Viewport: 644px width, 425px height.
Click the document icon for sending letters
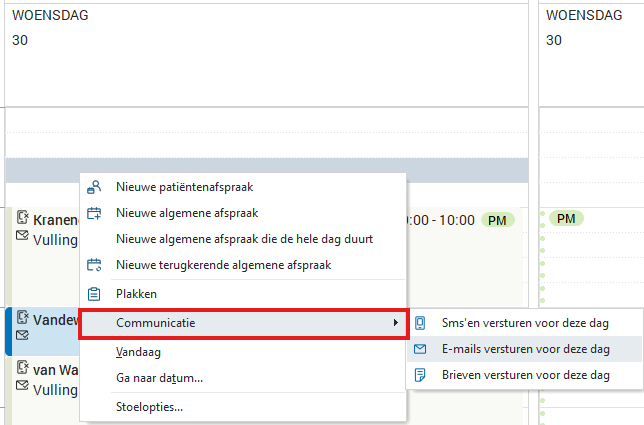pos(421,375)
